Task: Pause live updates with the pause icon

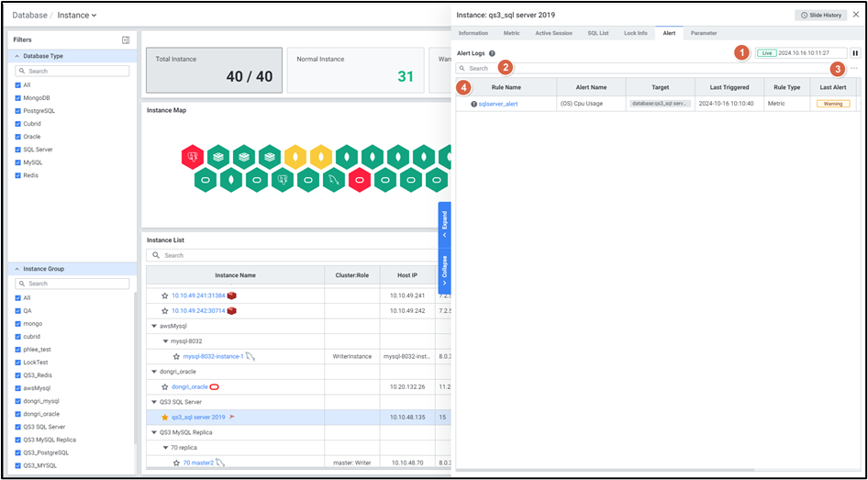Action: (x=855, y=53)
